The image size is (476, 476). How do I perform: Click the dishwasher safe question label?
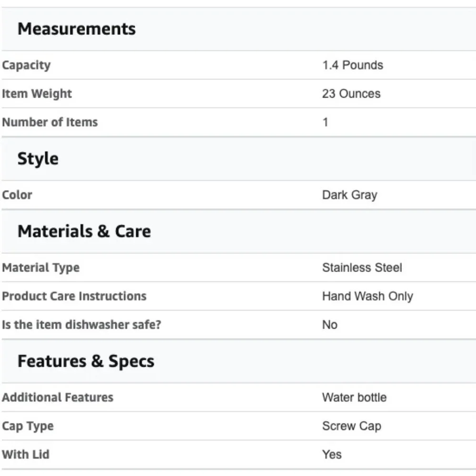point(82,325)
